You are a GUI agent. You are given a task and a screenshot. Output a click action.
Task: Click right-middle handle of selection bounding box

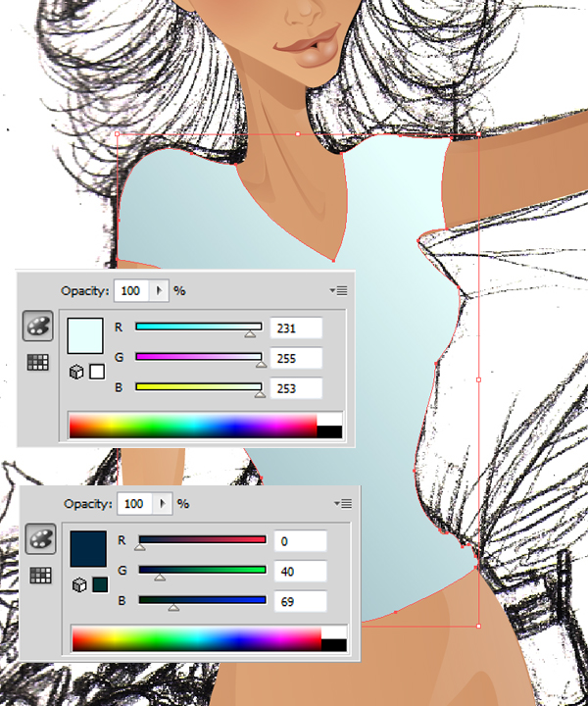tap(478, 379)
